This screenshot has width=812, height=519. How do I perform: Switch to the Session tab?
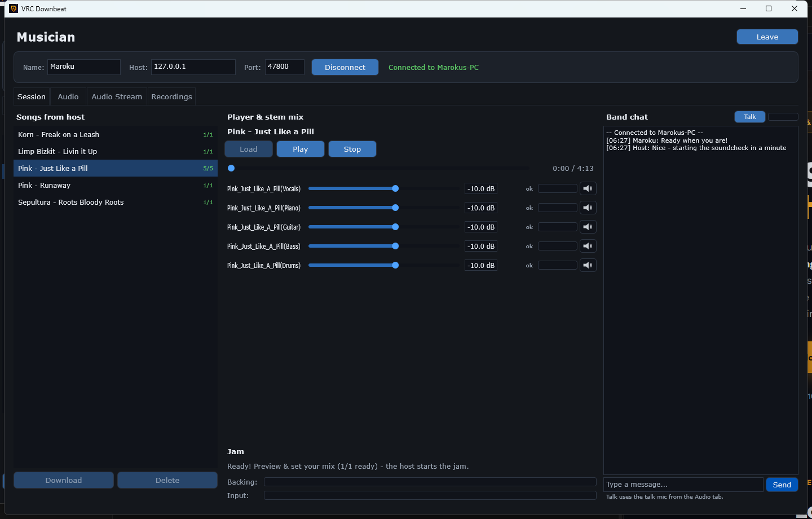click(32, 96)
